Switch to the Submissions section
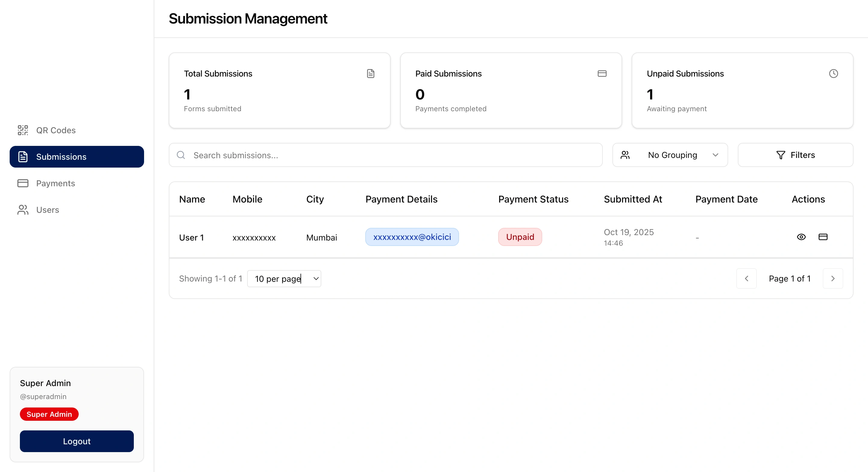This screenshot has width=868, height=472. click(61, 157)
